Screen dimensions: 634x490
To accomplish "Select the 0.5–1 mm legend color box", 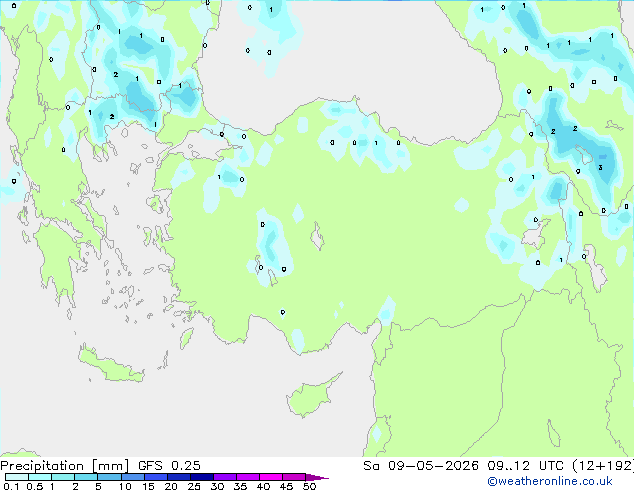I will coord(40,477).
